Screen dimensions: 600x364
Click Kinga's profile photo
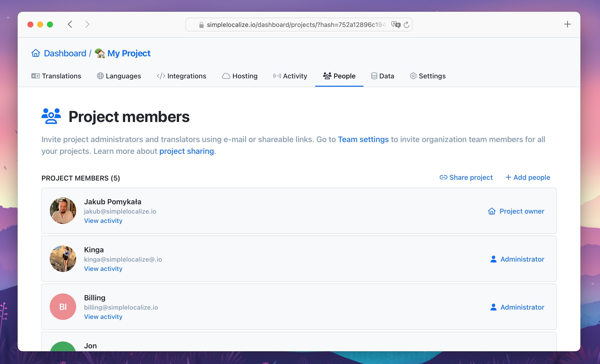[x=63, y=259]
